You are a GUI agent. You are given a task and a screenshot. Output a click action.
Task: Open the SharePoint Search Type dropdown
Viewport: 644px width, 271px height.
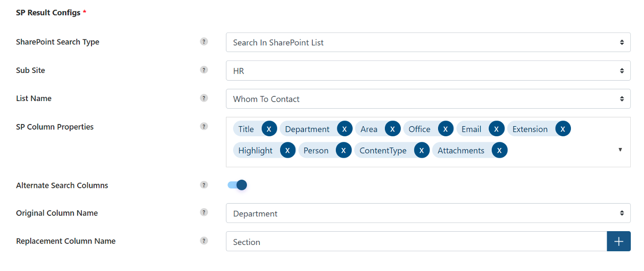click(x=428, y=42)
